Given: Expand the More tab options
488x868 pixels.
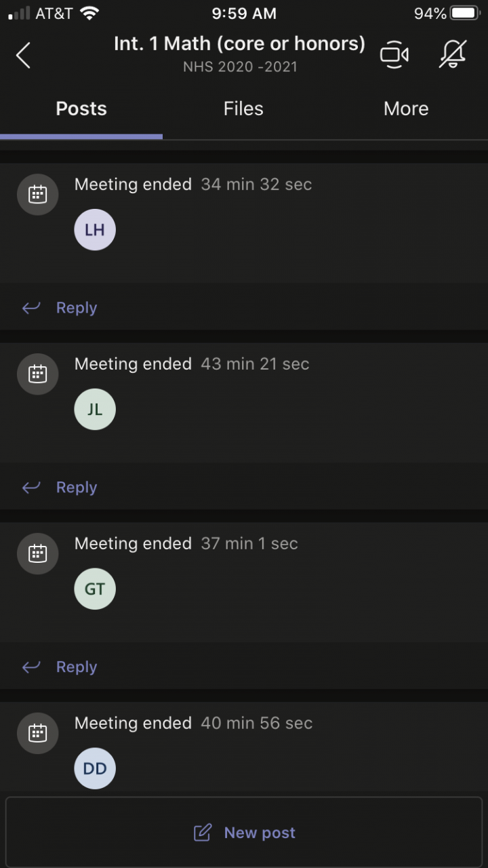Looking at the screenshot, I should click(406, 109).
